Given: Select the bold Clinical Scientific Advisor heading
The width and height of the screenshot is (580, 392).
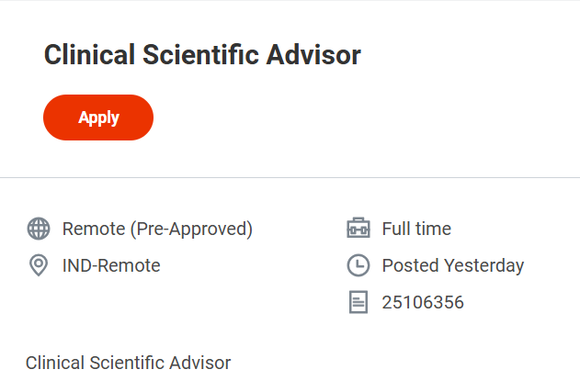Looking at the screenshot, I should [202, 55].
